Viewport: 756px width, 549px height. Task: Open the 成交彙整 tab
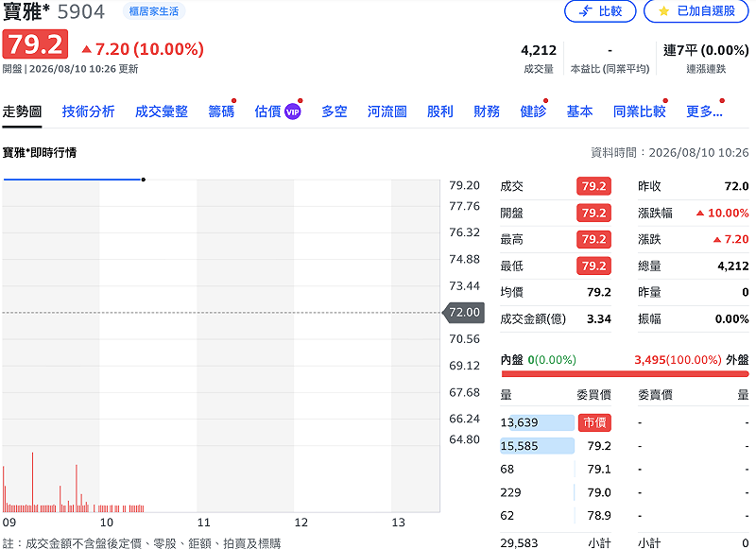tap(161, 112)
